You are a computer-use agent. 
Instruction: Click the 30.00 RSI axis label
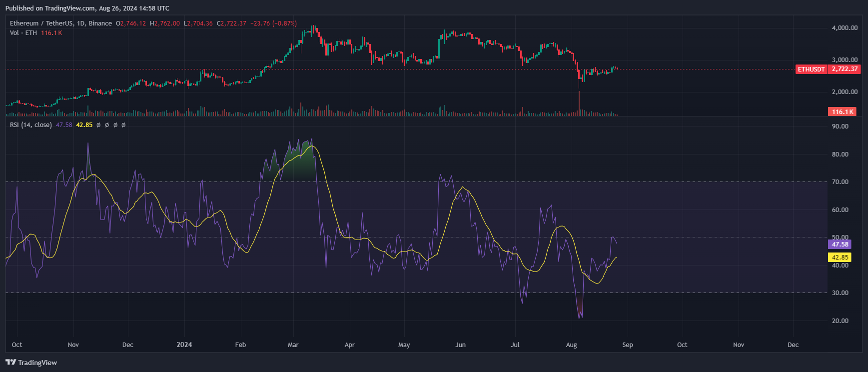point(840,293)
